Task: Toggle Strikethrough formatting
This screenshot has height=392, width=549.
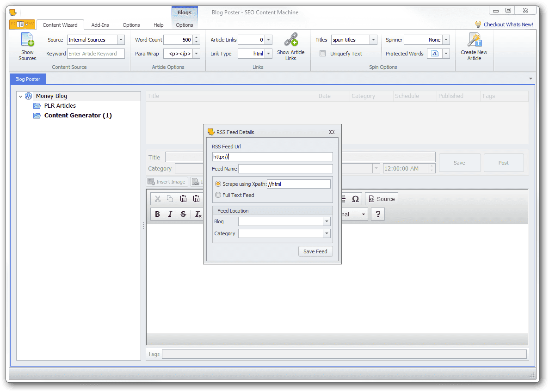Action: pos(183,214)
